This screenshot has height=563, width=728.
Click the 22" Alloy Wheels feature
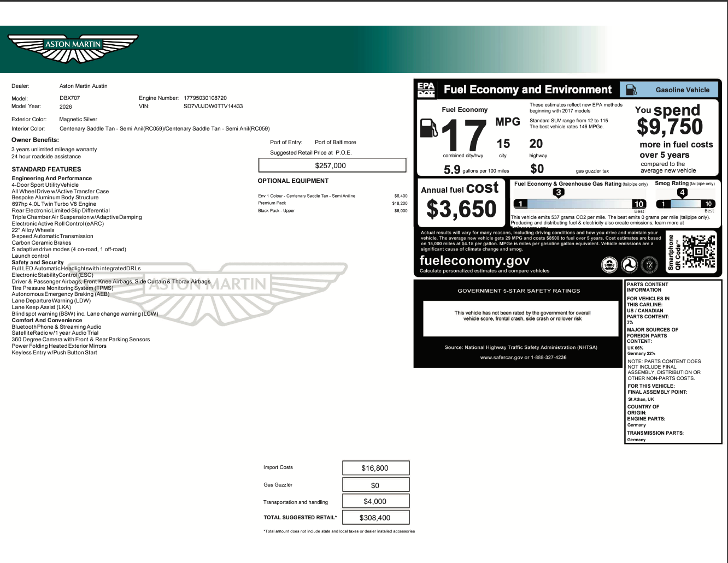[x=33, y=230]
